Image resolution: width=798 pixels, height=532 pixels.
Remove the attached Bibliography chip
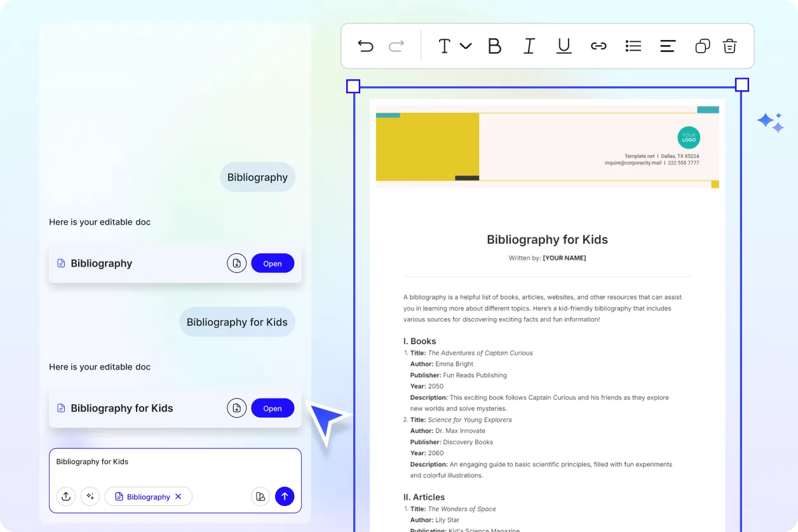pos(179,496)
